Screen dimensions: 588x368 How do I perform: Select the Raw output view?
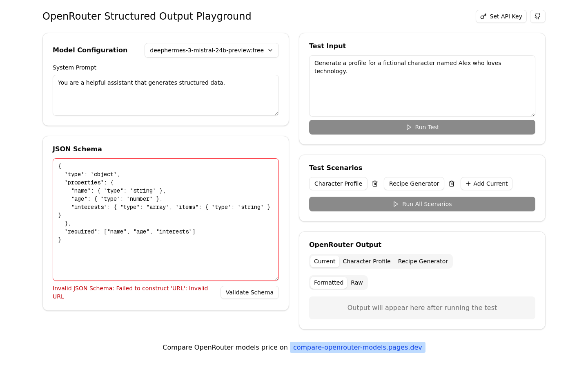coord(357,283)
